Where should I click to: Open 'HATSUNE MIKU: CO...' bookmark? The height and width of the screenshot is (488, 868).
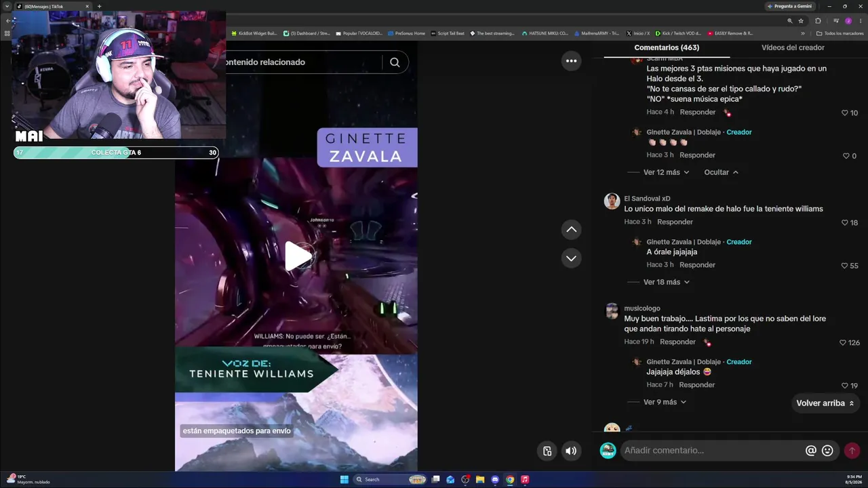(545, 33)
